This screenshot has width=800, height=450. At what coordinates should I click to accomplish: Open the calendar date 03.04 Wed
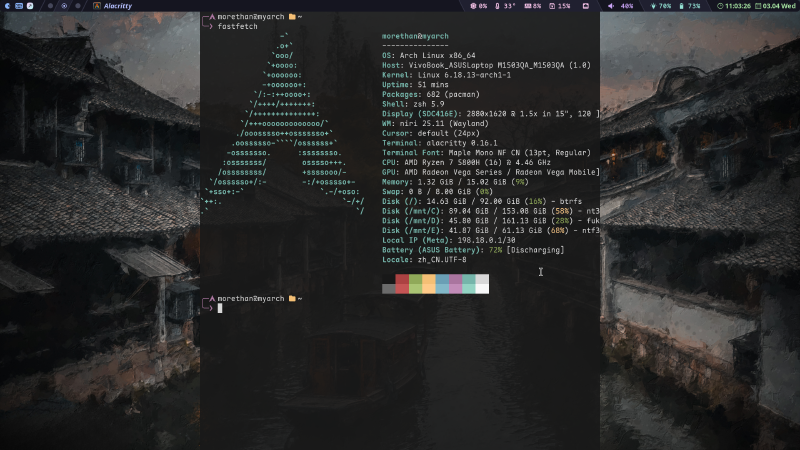click(775, 6)
